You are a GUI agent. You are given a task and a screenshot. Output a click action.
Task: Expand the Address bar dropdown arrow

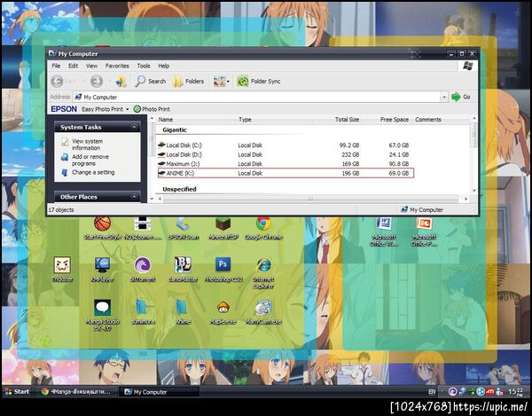pyautogui.click(x=443, y=98)
